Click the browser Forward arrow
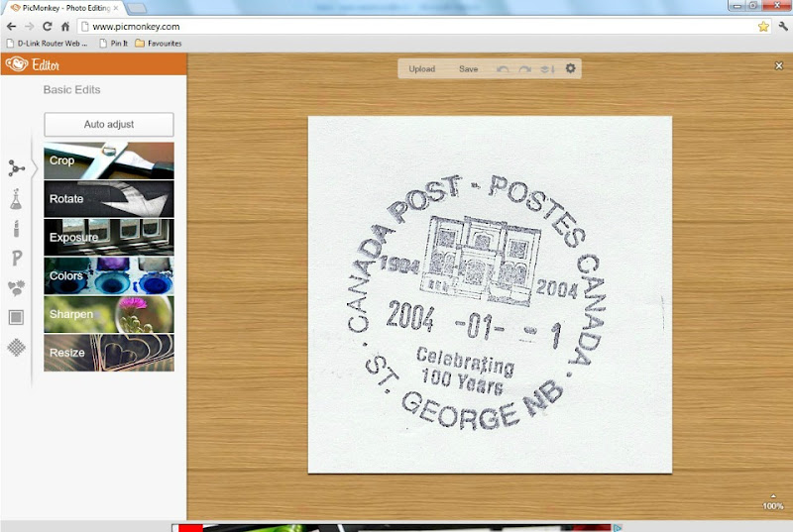 click(30, 27)
